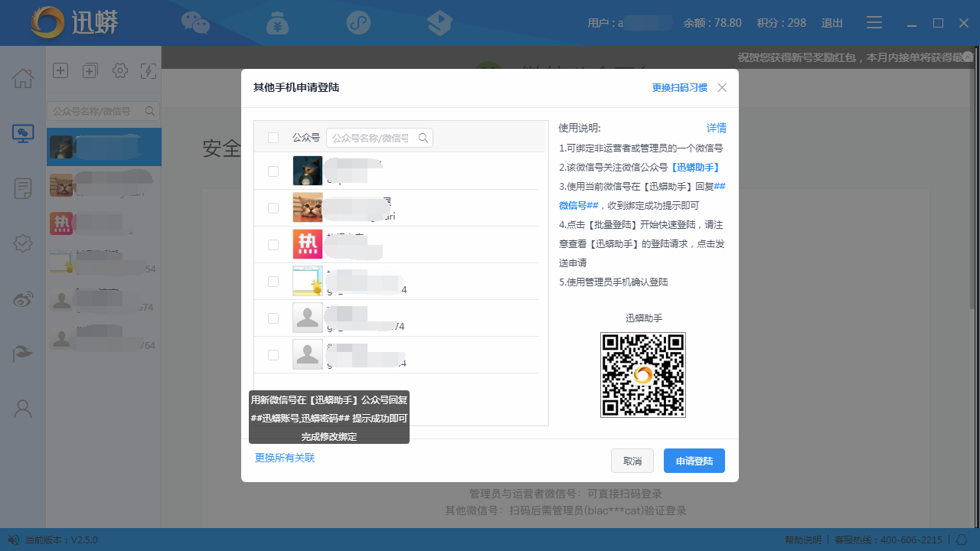Go to the Home icon in the left sidebar
The image size is (980, 551).
click(23, 78)
